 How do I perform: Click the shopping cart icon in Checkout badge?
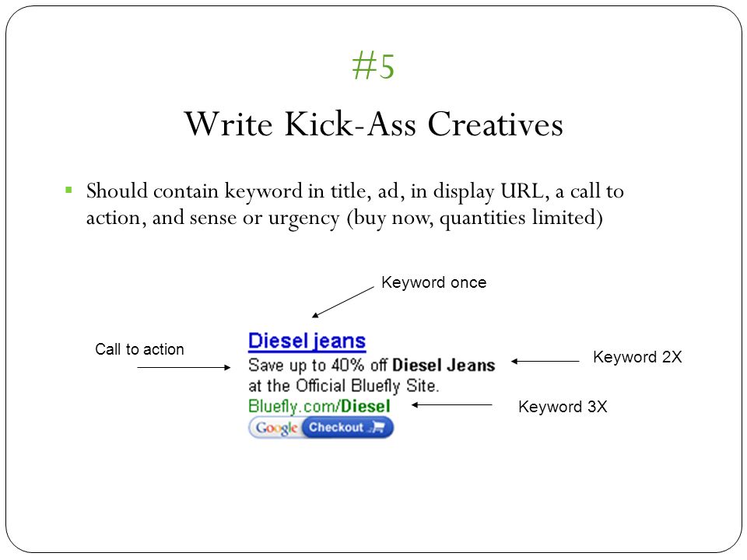pyautogui.click(x=378, y=427)
